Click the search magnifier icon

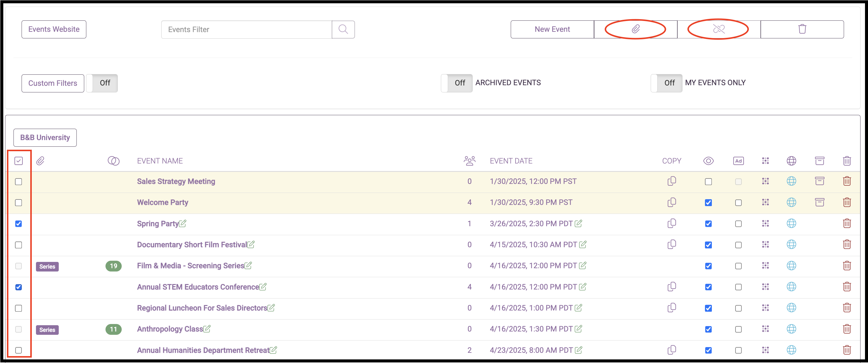pos(343,29)
